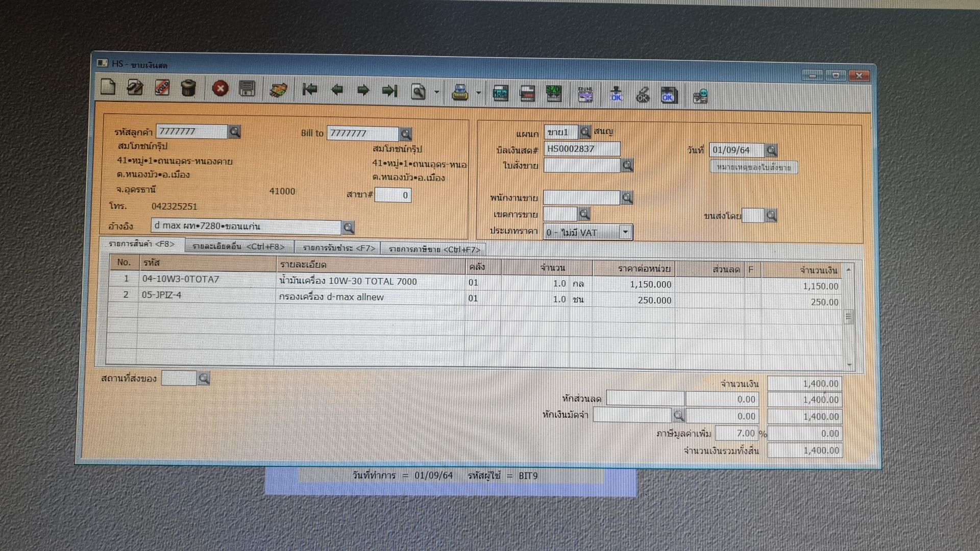The width and height of the screenshot is (980, 551).
Task: Click the purple serial form toolbar icon
Action: point(585,95)
